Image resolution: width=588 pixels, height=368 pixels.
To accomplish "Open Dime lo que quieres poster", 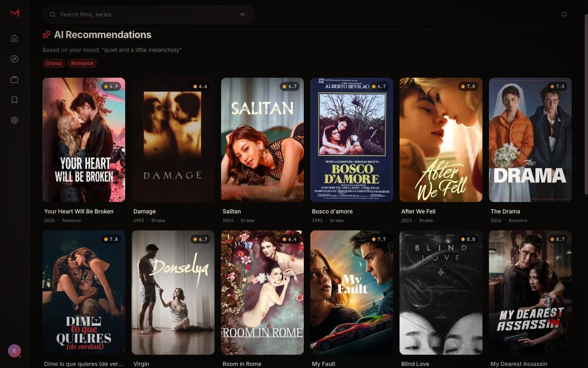I will (x=84, y=292).
